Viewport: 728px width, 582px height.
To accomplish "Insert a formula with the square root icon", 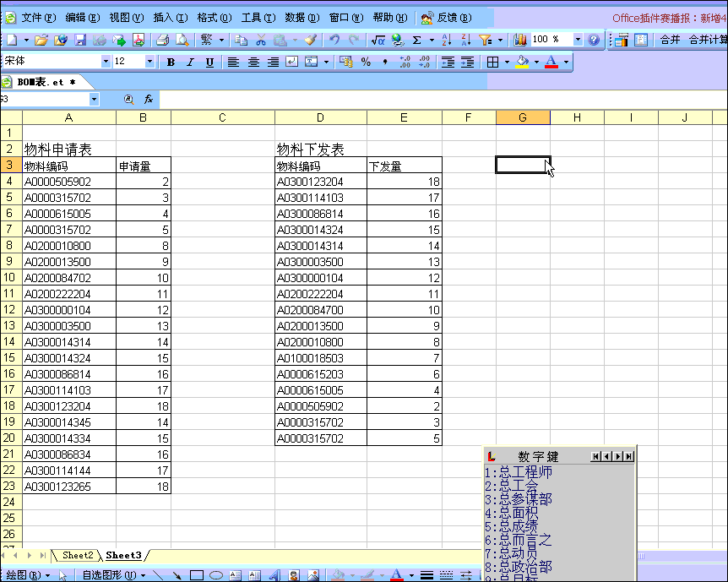I will [x=378, y=41].
